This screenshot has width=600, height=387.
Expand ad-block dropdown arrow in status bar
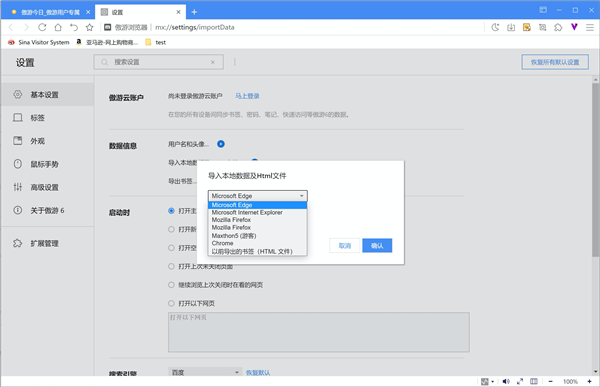(492, 382)
